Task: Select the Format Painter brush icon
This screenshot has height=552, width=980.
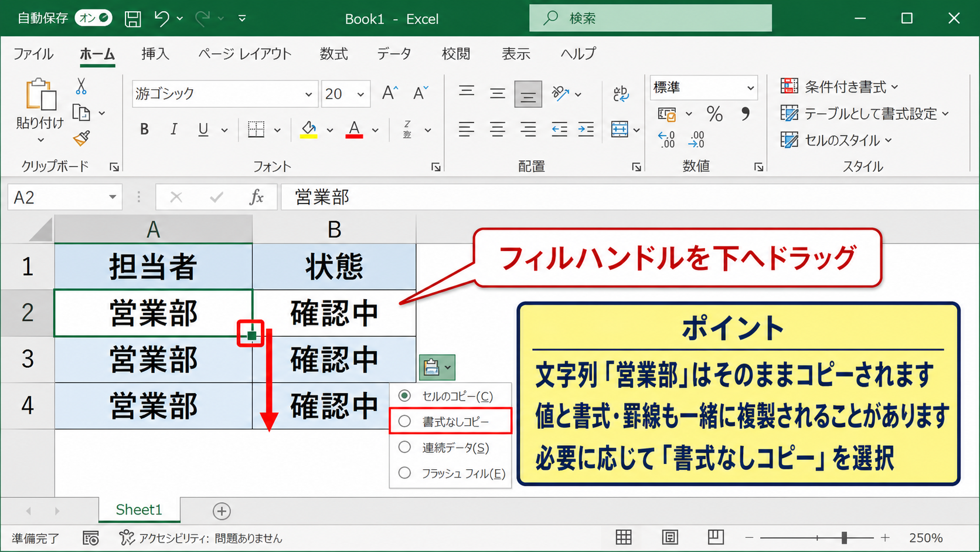Action: coord(81,138)
